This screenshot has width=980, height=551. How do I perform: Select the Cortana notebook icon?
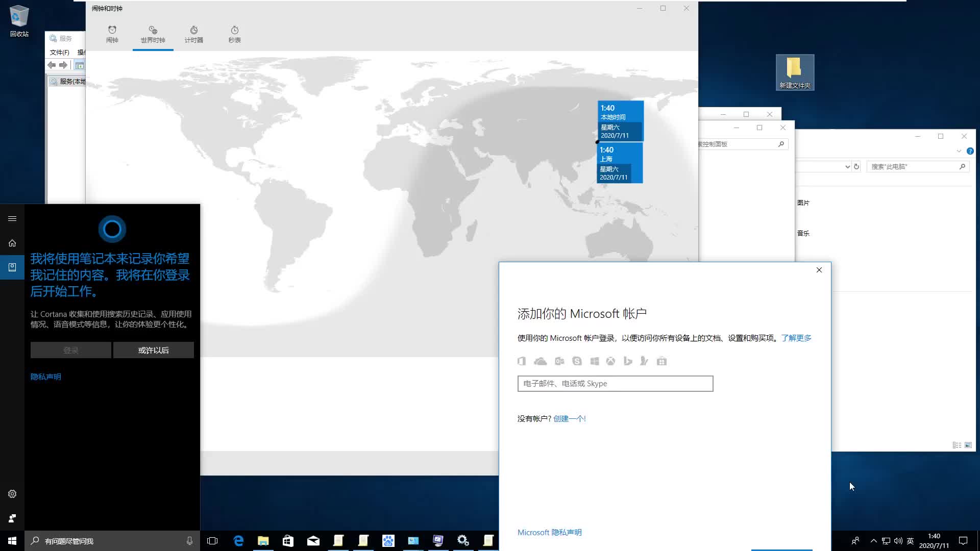coord(12,267)
